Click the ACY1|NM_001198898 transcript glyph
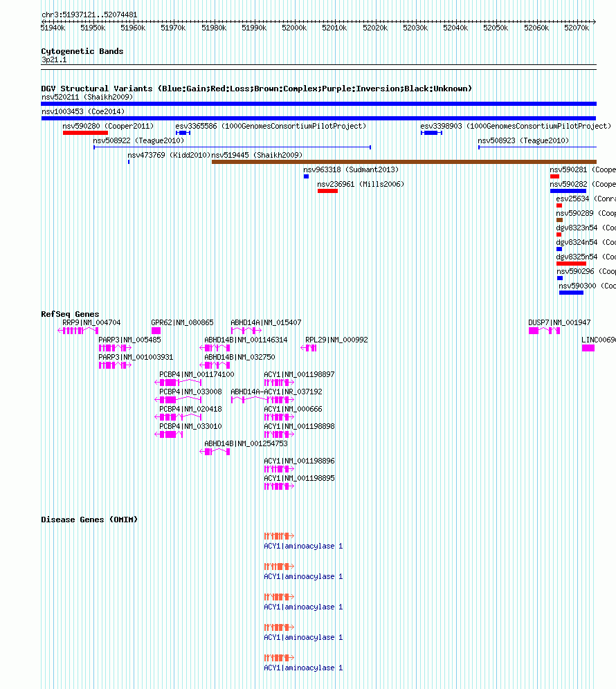 [279, 434]
